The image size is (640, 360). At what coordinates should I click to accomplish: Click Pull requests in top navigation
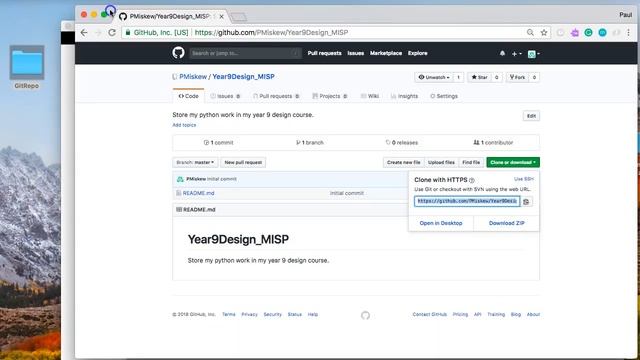click(324, 53)
